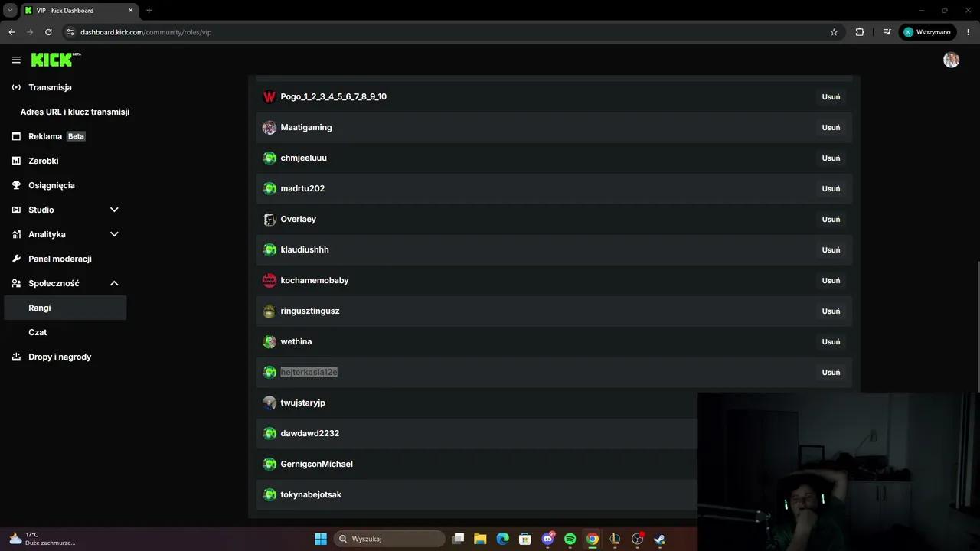This screenshot has height=551, width=980.
Task: Open the profile avatar menu
Action: coord(951,60)
